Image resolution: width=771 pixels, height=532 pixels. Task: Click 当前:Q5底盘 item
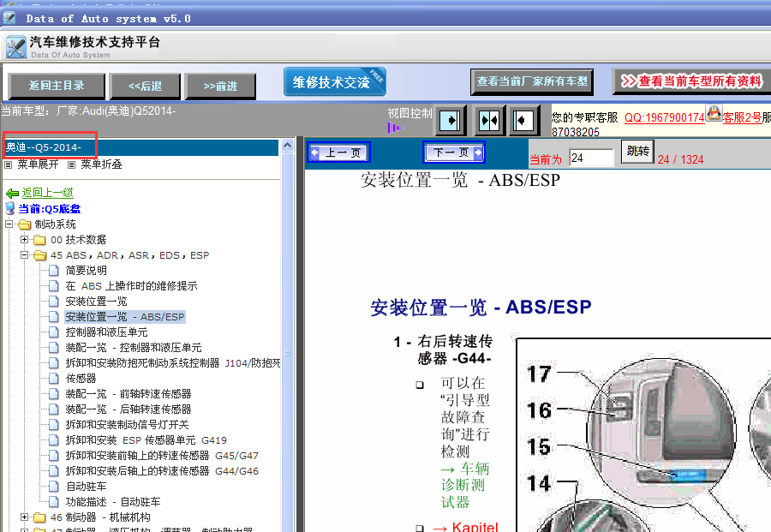click(49, 209)
